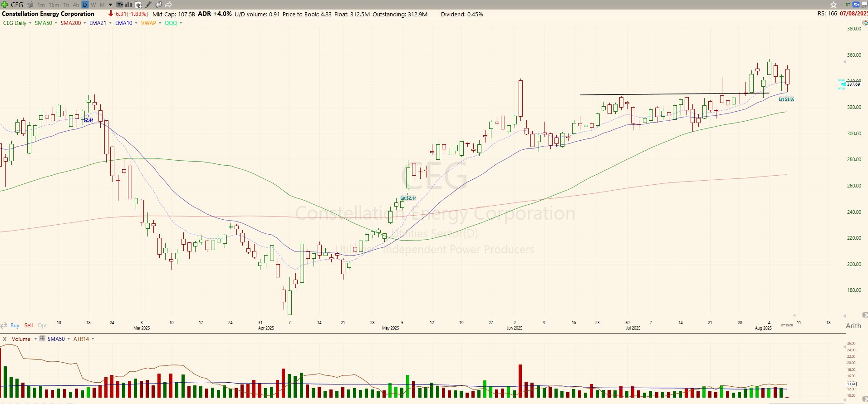
Task: Select the horizontal black trendline
Action: tap(674, 94)
